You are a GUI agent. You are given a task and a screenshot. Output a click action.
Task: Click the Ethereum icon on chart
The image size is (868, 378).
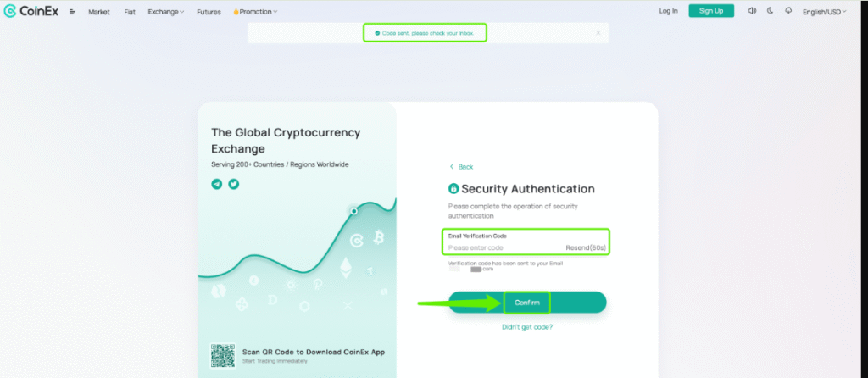click(346, 267)
